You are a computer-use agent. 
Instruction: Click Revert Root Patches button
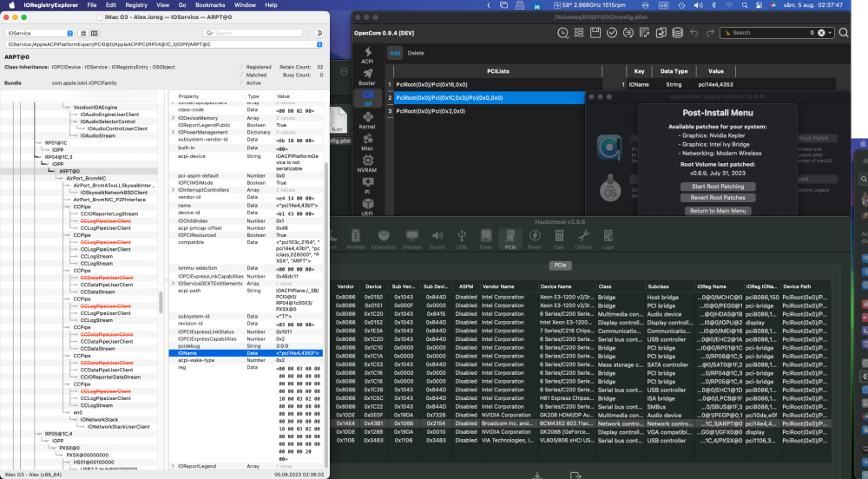[718, 198]
